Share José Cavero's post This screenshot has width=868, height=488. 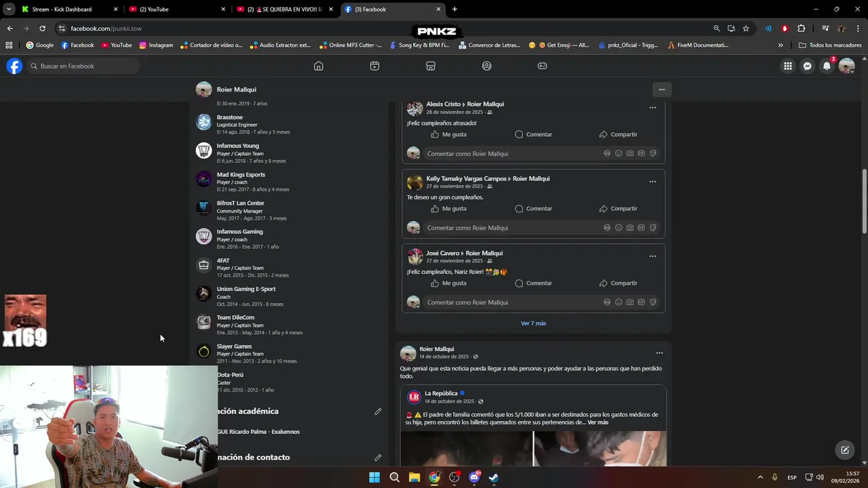coord(618,283)
